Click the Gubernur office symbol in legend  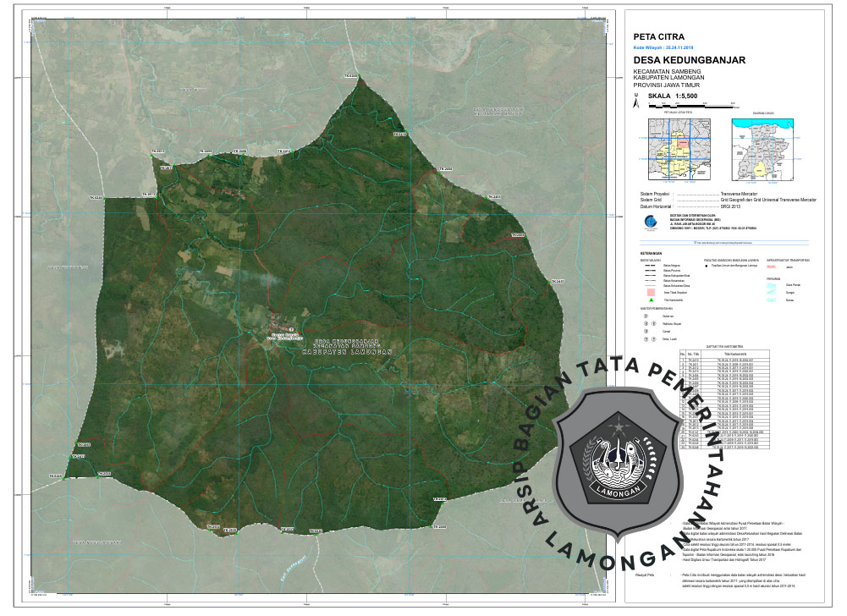tap(645, 316)
